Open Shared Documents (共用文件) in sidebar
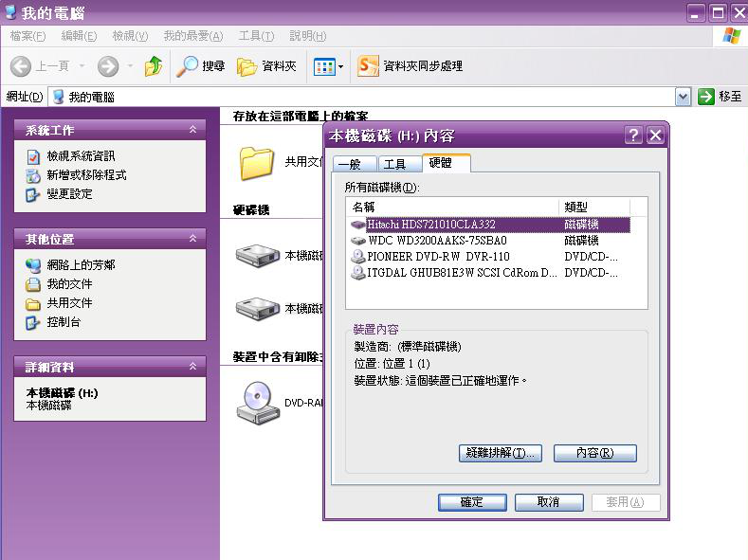Image resolution: width=748 pixels, height=560 pixels. (59, 302)
